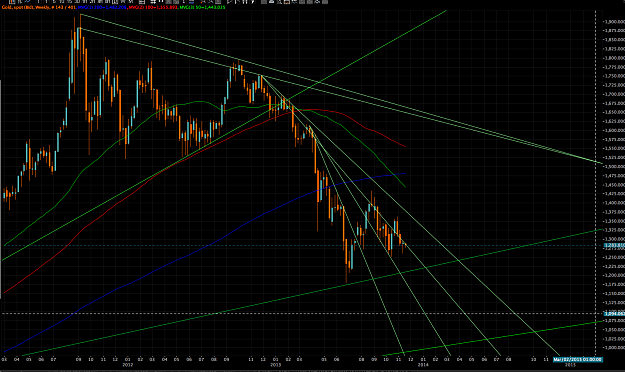Click the 1,400.000 price axis label
Image resolution: width=625 pixels, height=372 pixels.
[614, 203]
